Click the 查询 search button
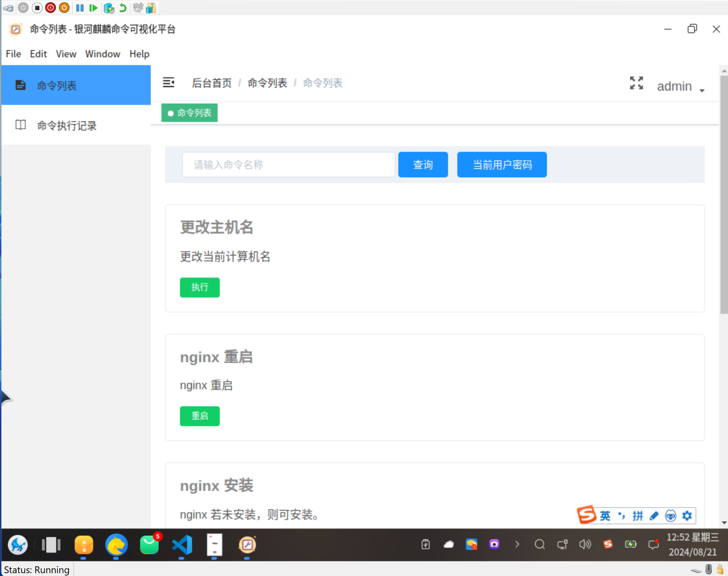728x576 pixels. click(422, 165)
